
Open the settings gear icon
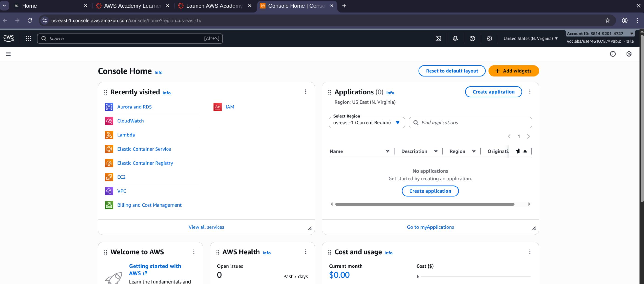[489, 39]
